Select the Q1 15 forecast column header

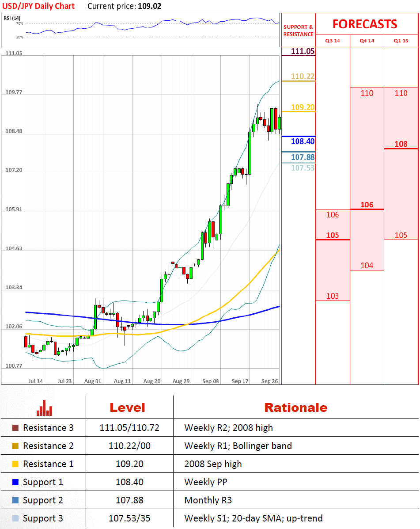click(x=401, y=41)
